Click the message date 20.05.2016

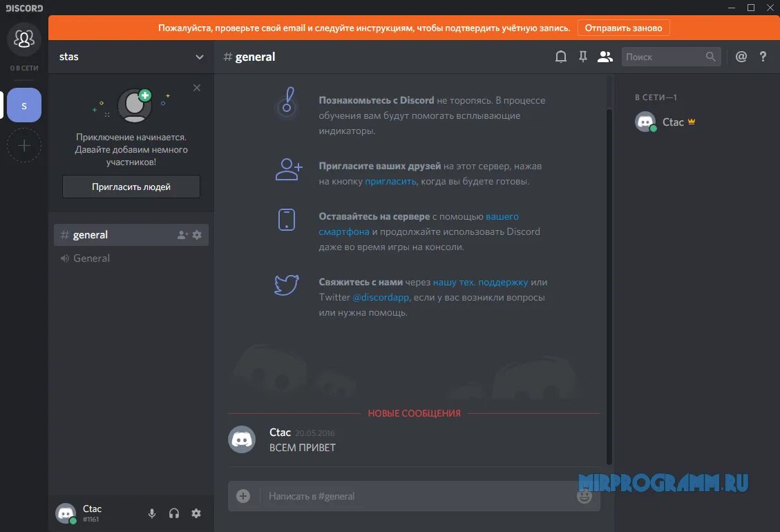[315, 433]
